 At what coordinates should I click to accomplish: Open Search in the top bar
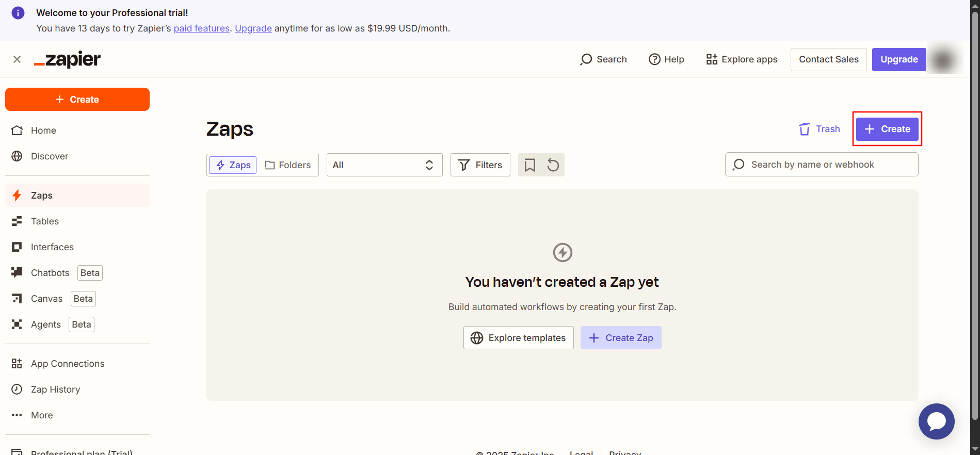click(603, 59)
